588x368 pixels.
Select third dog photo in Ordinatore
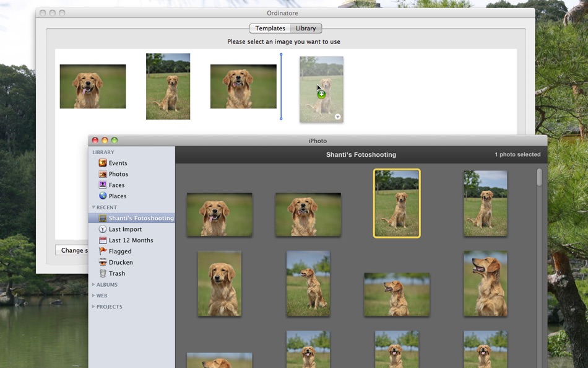(243, 86)
